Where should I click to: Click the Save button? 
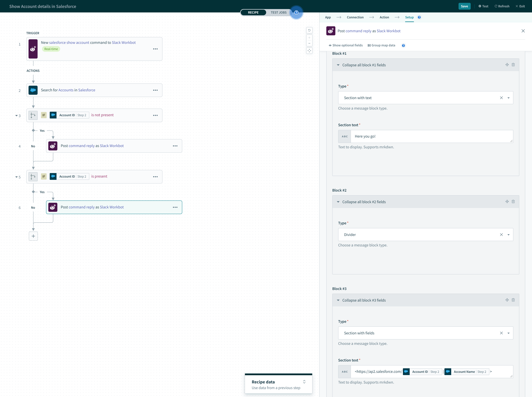coord(464,6)
